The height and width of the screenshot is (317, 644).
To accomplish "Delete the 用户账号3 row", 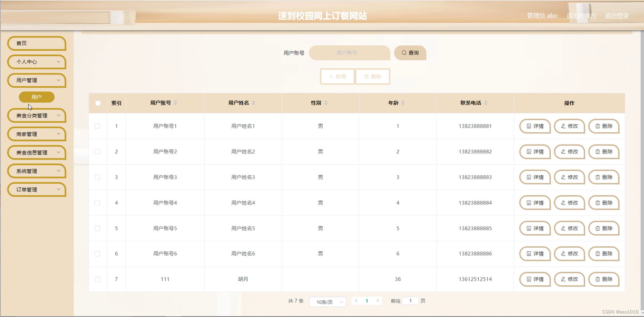I will (x=604, y=177).
